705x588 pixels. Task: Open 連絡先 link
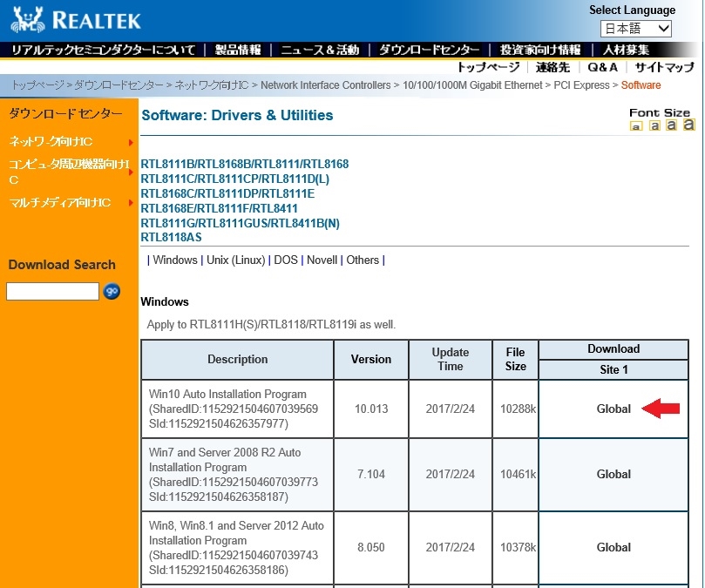point(552,67)
